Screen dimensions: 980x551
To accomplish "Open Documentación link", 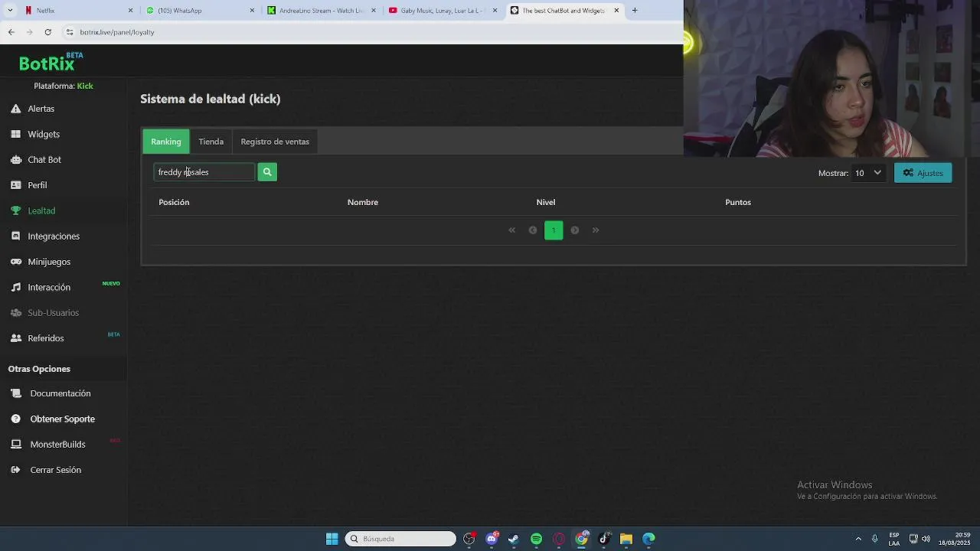I will coord(60,393).
